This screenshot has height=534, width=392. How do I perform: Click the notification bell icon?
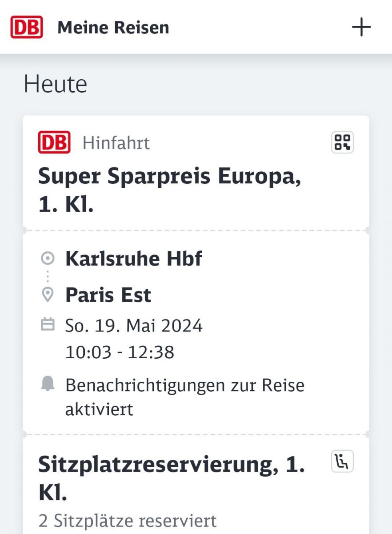pos(47,384)
